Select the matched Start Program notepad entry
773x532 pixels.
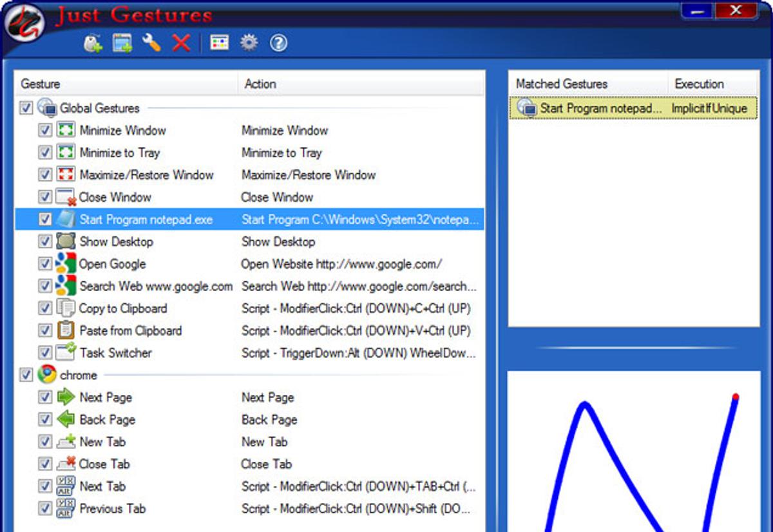(600, 108)
